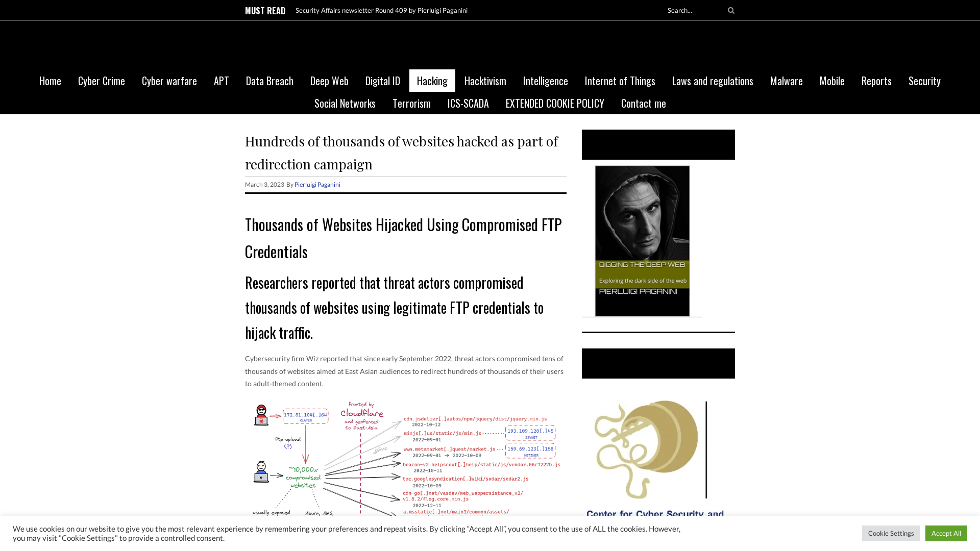This screenshot has height=551, width=980.
Task: Click the search input field
Action: pyautogui.click(x=693, y=10)
